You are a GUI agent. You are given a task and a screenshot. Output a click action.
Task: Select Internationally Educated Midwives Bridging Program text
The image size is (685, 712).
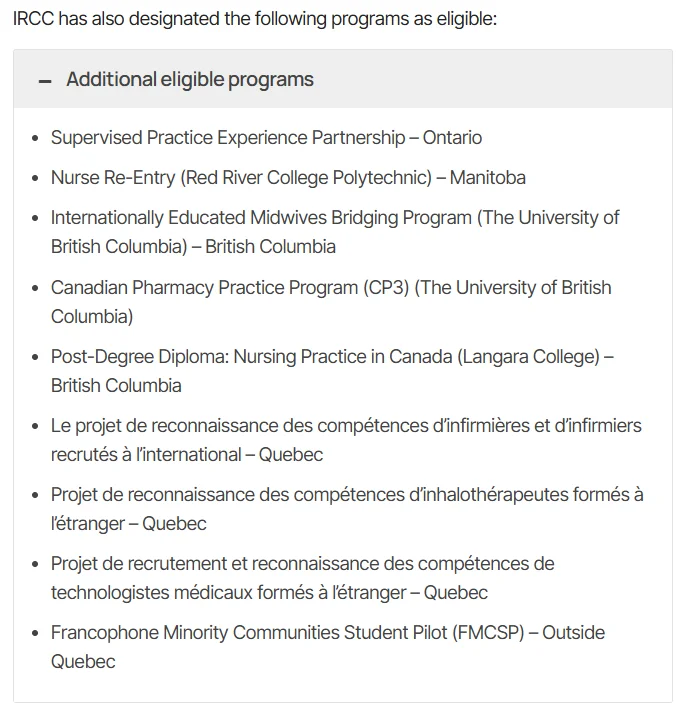click(262, 218)
